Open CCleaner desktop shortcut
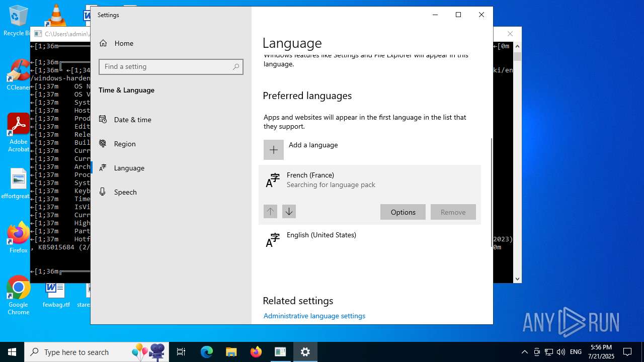644x362 pixels. click(x=18, y=75)
